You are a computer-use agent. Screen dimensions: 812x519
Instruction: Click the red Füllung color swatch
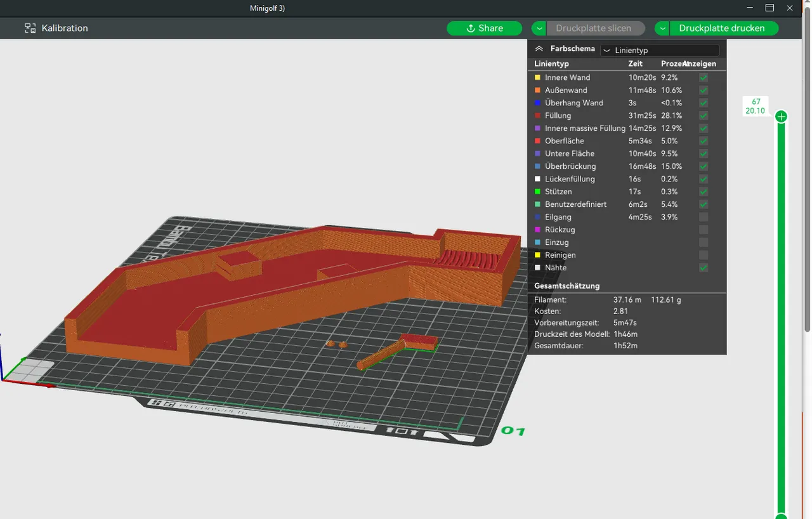pos(539,115)
